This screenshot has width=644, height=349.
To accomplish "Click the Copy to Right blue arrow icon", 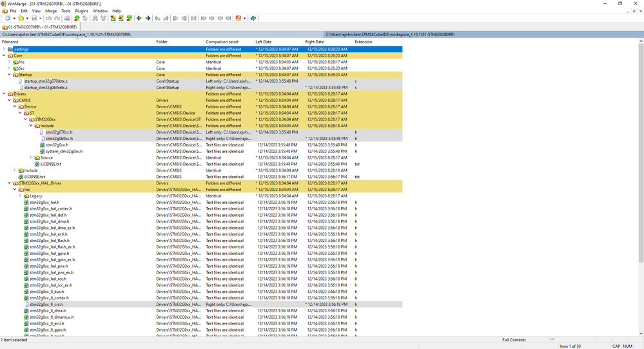I will [x=139, y=18].
